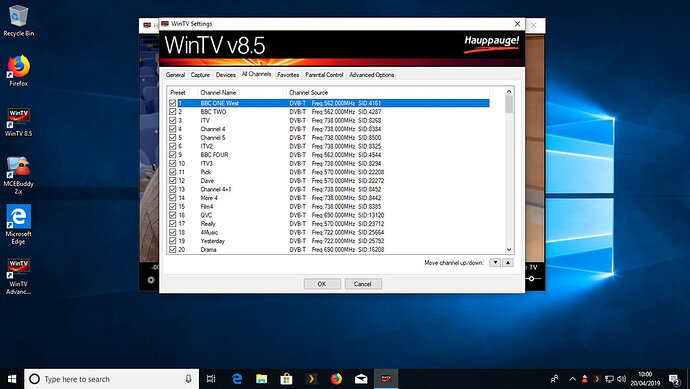This screenshot has width=690, height=389.
Task: Open the Advanced Options tab
Action: (372, 75)
